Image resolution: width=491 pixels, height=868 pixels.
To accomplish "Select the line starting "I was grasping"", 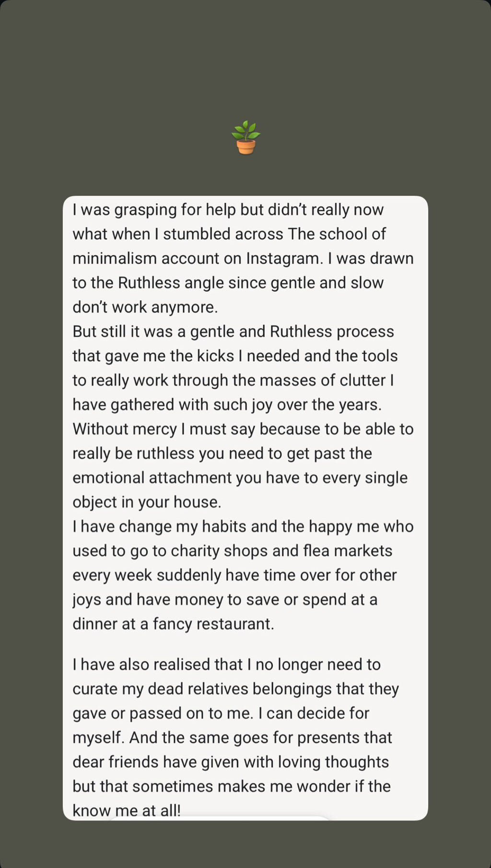I will 228,210.
